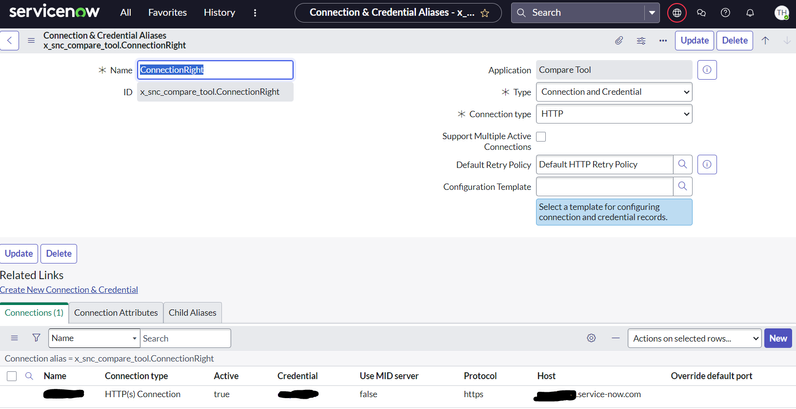Show Default Retry Policy info icon

pyautogui.click(x=707, y=164)
